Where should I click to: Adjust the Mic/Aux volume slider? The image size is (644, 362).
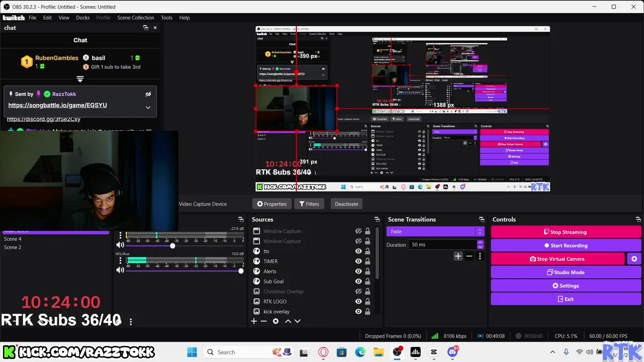241,271
